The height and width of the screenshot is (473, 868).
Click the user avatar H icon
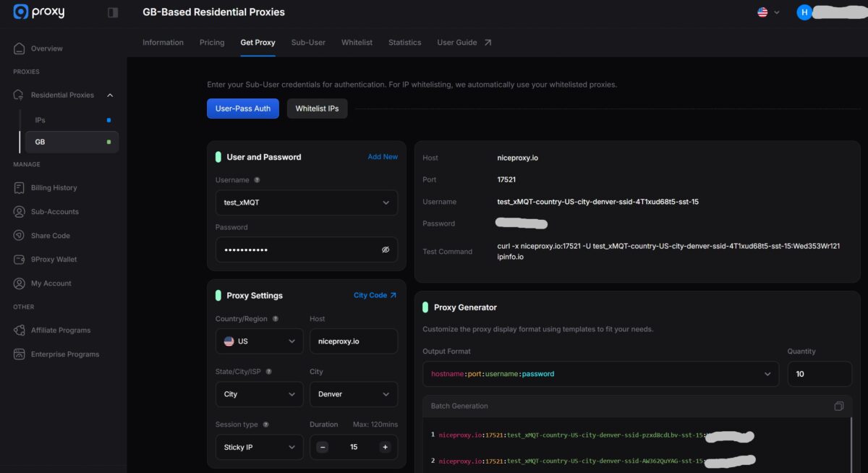coord(804,12)
